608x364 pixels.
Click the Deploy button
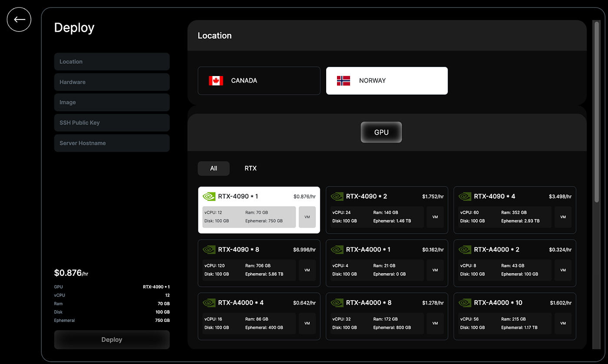pos(112,340)
